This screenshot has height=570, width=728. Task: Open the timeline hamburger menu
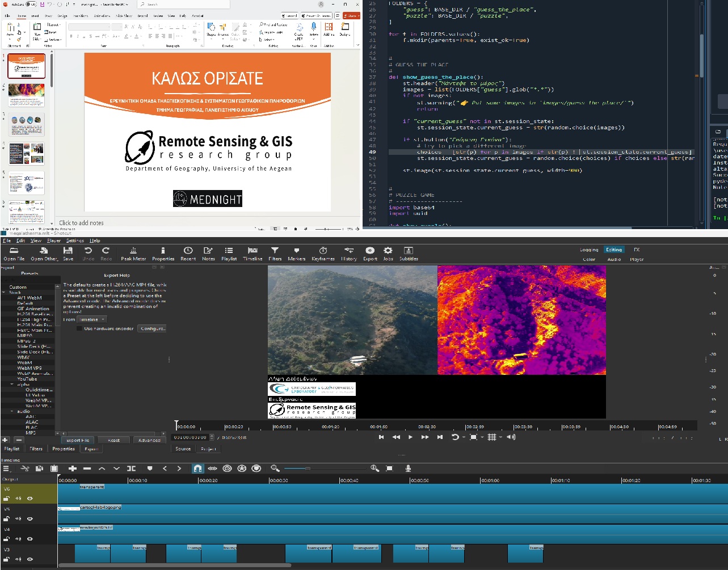6,468
